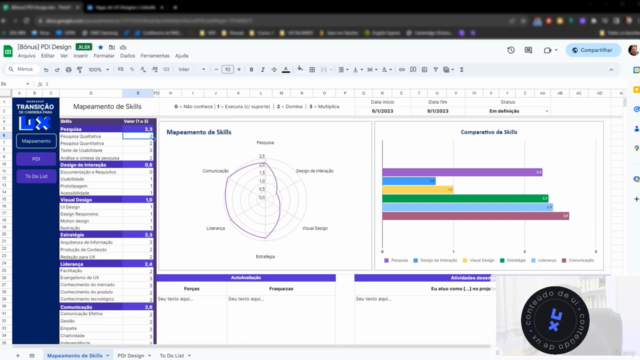
Task: Open the horizontal align dropdown
Action: click(x=343, y=70)
